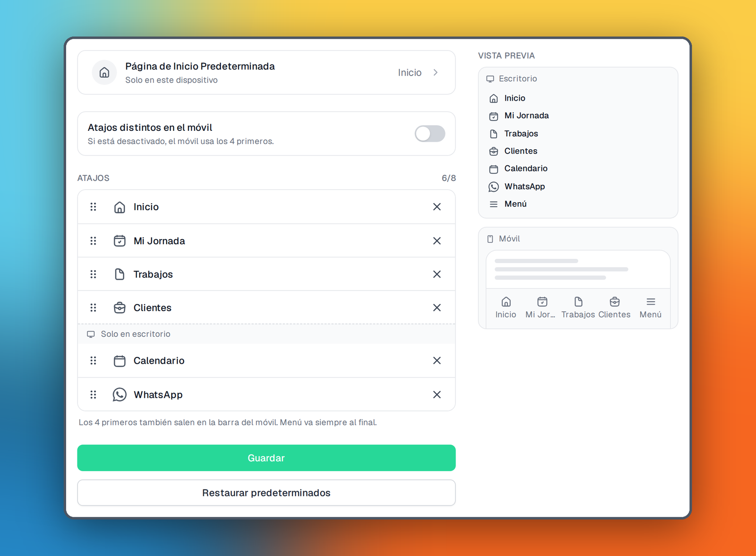
Task: Click the drag handle for Trabajos
Action: (x=93, y=274)
